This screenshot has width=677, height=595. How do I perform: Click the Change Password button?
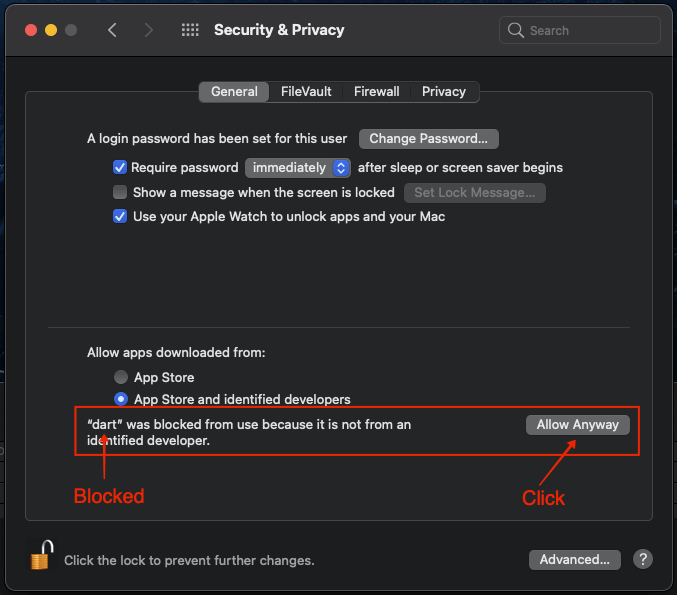[x=428, y=139]
